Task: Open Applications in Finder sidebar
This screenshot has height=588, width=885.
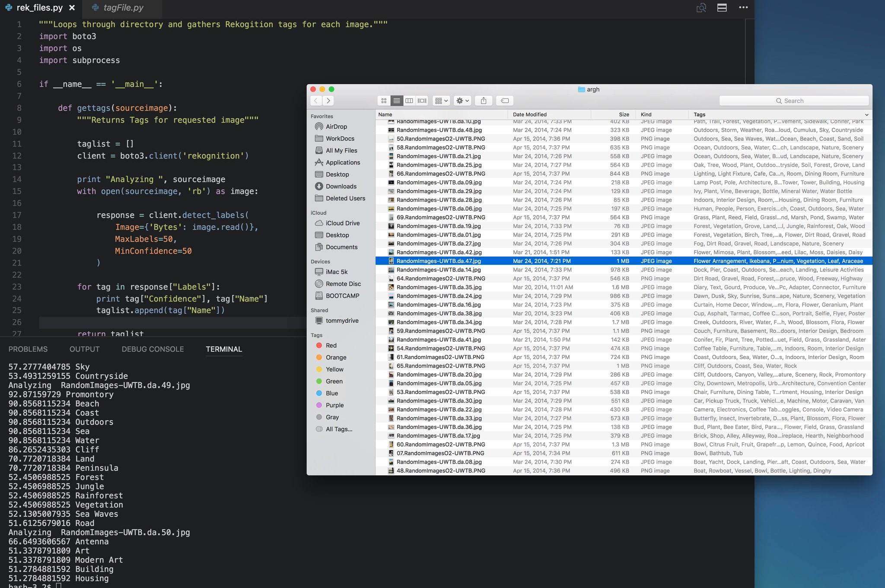Action: pyautogui.click(x=343, y=162)
